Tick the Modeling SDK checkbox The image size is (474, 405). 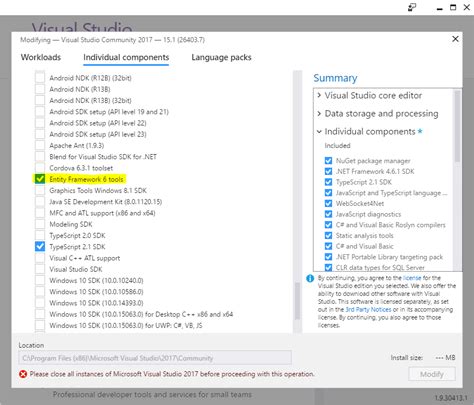[x=40, y=224]
